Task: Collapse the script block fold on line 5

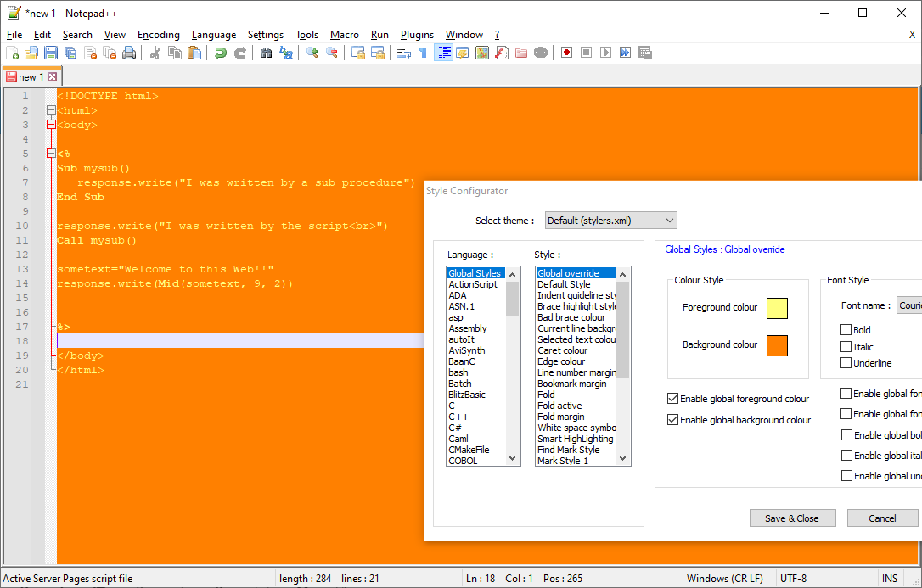Action: tap(51, 154)
